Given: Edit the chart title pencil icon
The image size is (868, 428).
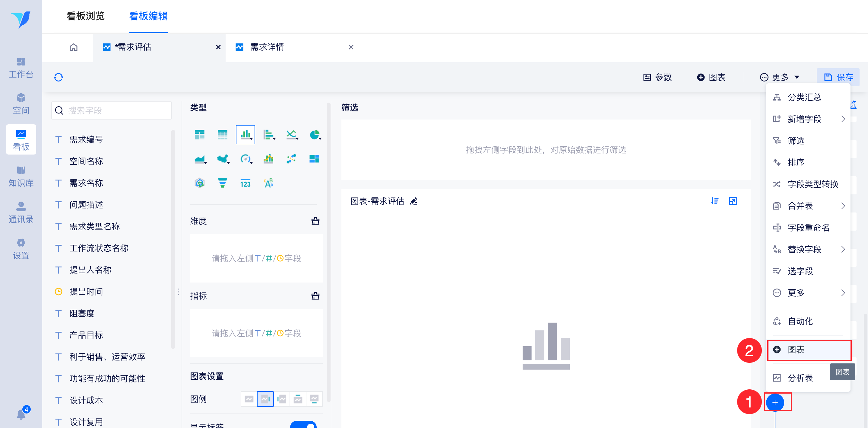Looking at the screenshot, I should [413, 201].
